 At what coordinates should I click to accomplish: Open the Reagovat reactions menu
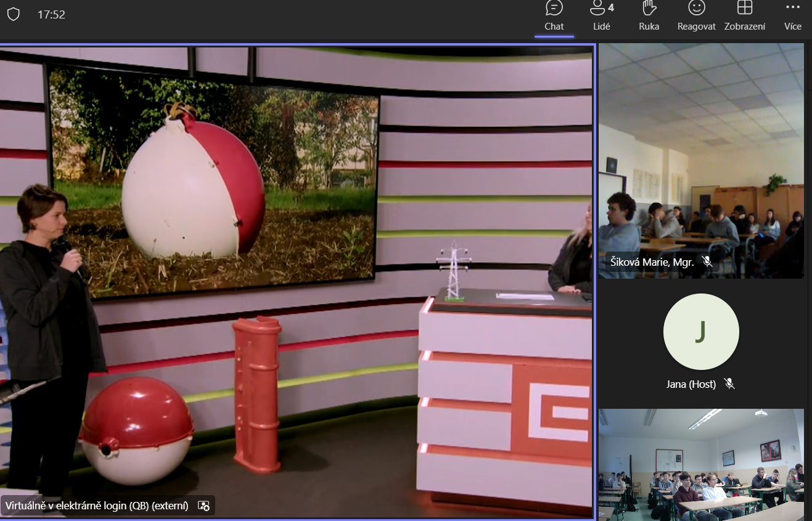coord(696,17)
